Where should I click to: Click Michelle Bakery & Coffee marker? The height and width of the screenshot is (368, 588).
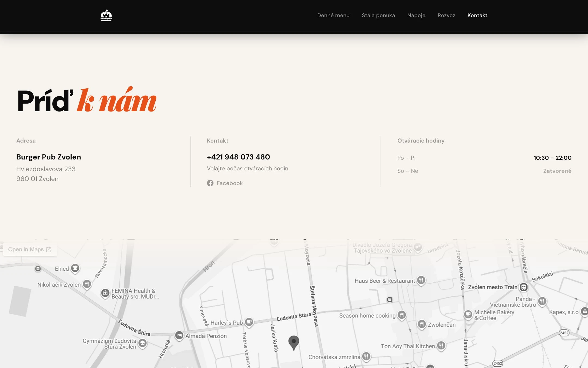click(x=468, y=315)
